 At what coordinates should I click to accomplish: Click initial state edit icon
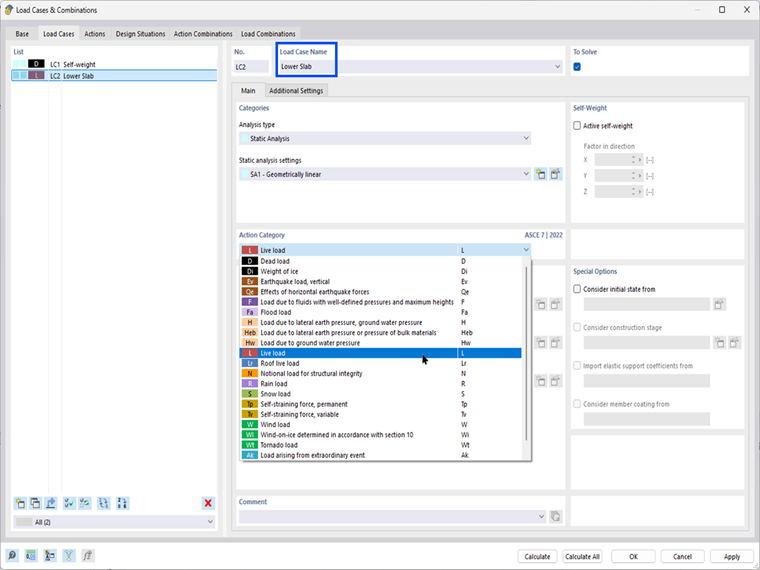click(719, 304)
